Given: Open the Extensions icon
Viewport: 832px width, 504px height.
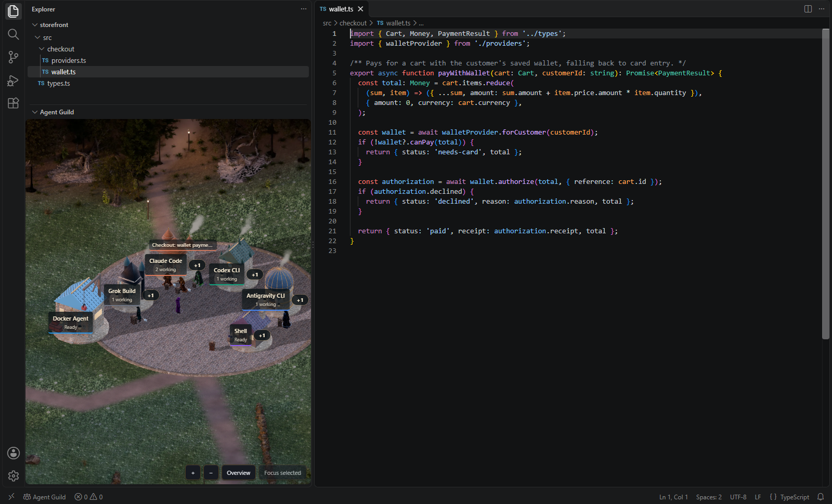Looking at the screenshot, I should pos(14,103).
